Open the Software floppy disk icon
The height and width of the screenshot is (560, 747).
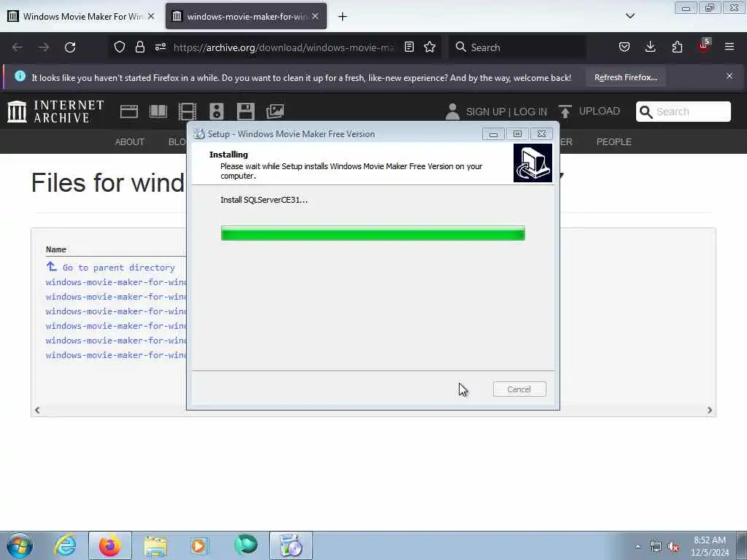click(245, 112)
